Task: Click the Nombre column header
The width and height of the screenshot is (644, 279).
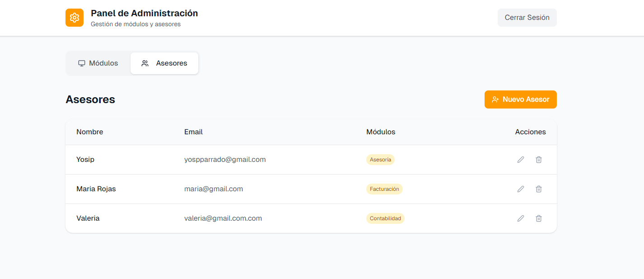Action: (90, 132)
